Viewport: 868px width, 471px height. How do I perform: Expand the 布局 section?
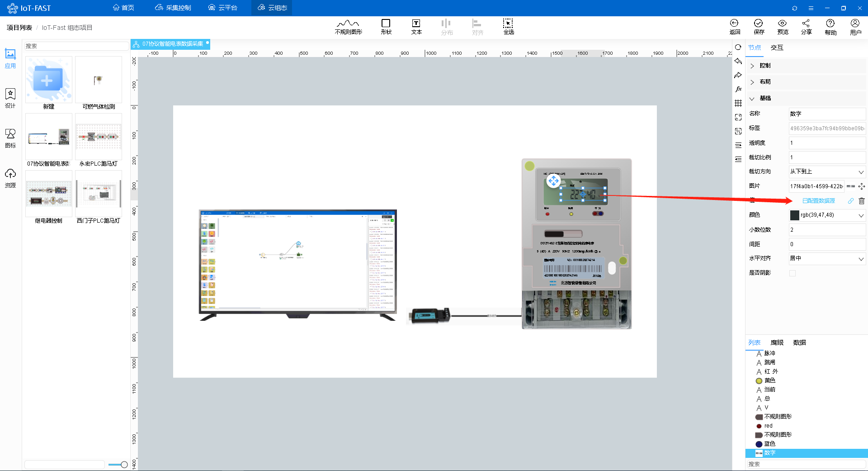[806, 82]
